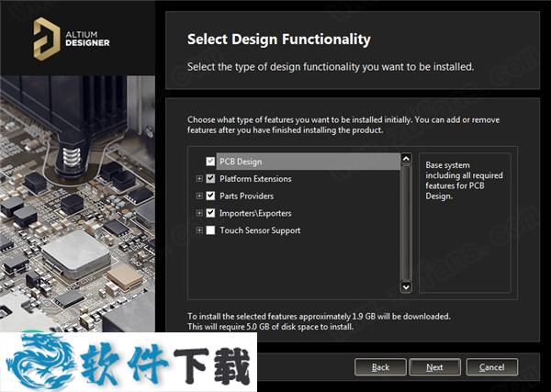Toggle the PCB Design checkbox
This screenshot has height=392, width=551.
[x=210, y=162]
